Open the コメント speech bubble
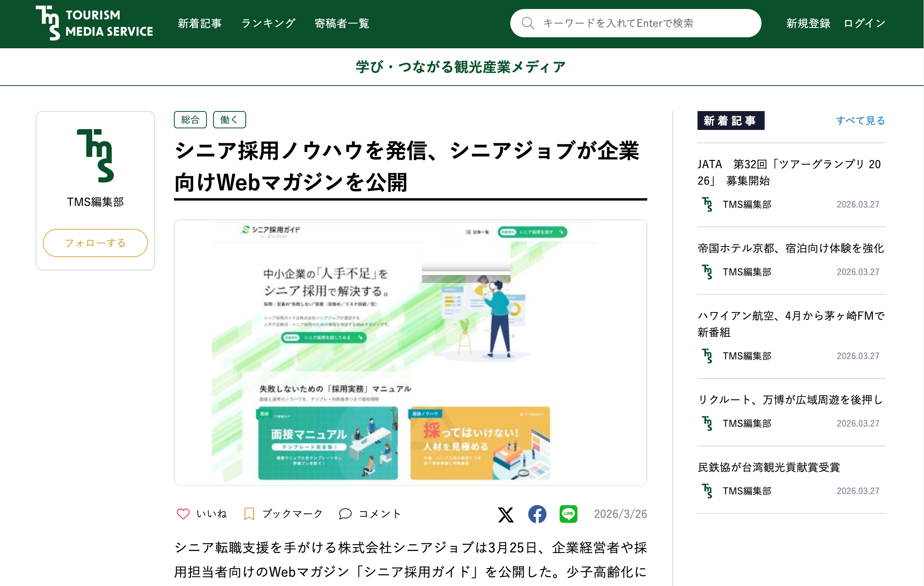 point(345,514)
